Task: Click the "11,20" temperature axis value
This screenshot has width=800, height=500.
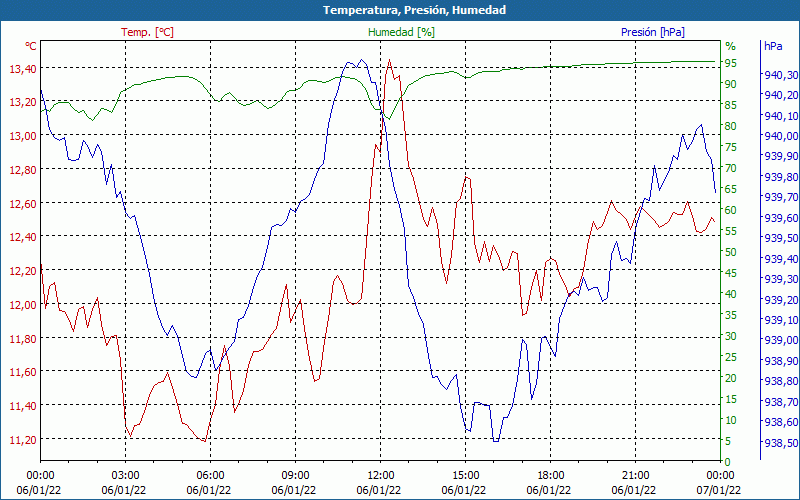Action: (23, 440)
